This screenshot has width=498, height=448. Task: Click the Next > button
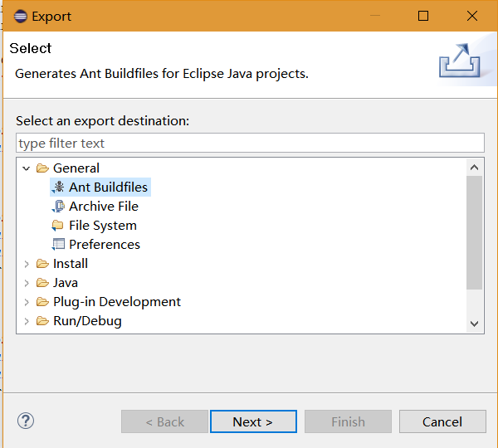tap(253, 421)
